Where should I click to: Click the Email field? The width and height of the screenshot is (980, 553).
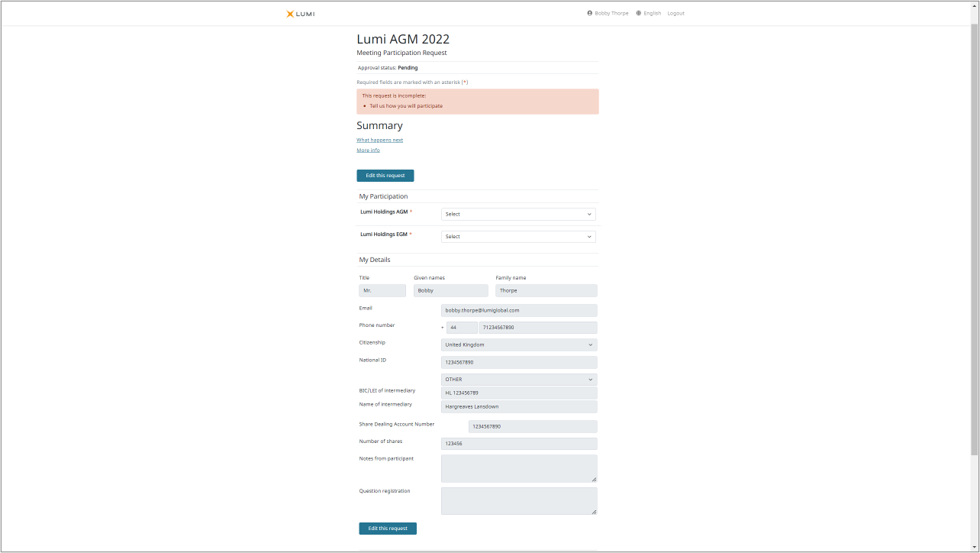coord(519,311)
